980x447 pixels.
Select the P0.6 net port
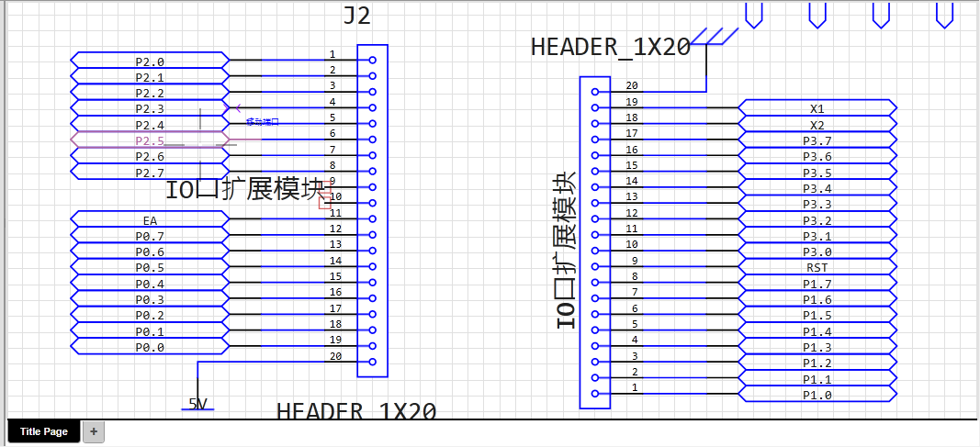150,251
